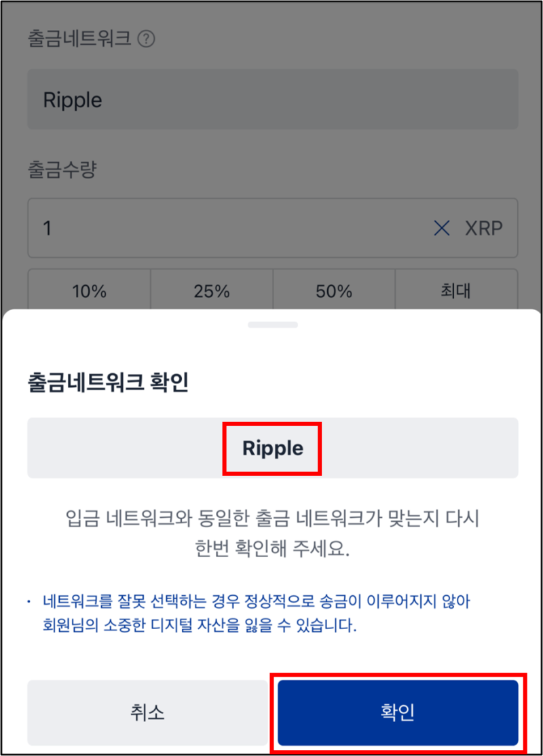Screen dimensions: 543x756
Task: Click inside the withdrawal quantity input field
Action: (204, 229)
